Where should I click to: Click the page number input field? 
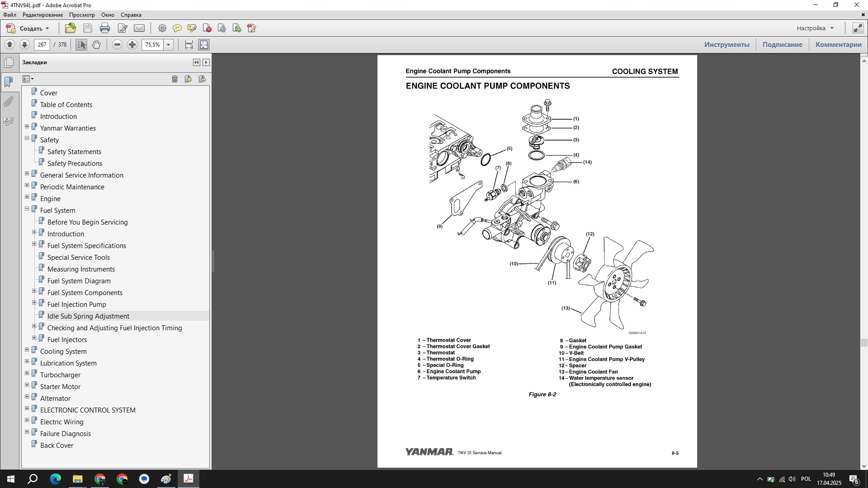(x=42, y=45)
